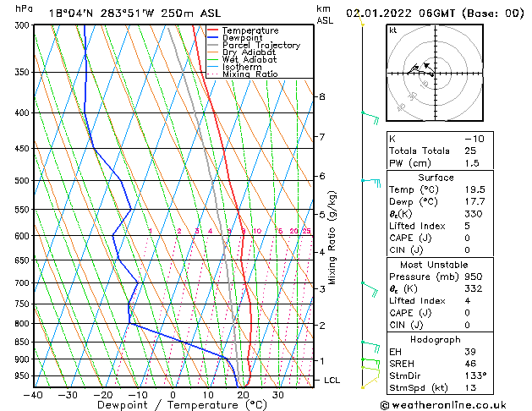Click the wind barb at 400 hPa

[370, 118]
